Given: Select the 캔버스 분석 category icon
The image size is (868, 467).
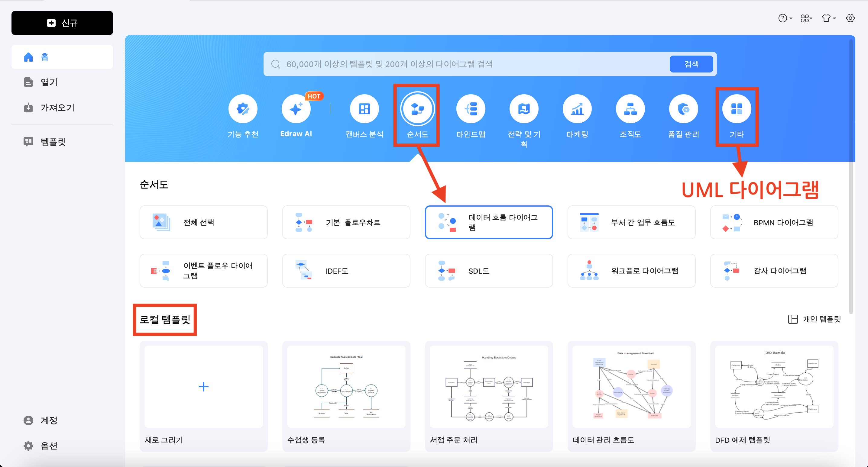Looking at the screenshot, I should (364, 109).
